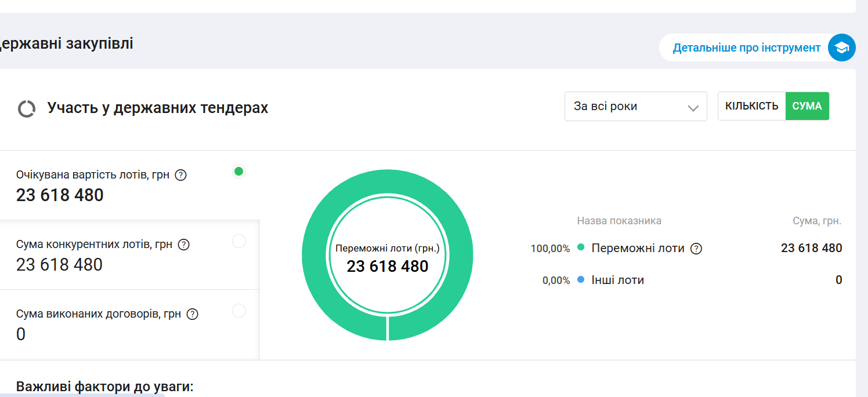Click the Переможні лоти legend label
Screen dimensions: 868x397
click(638, 249)
